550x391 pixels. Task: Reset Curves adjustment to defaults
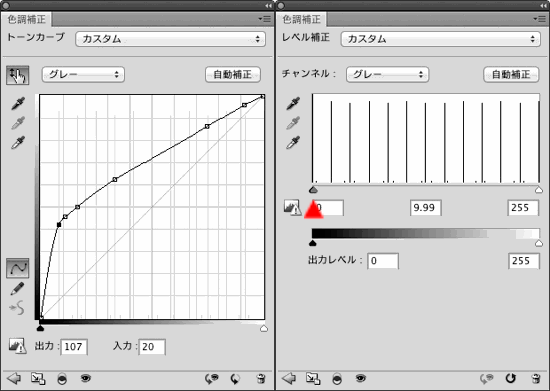point(235,379)
